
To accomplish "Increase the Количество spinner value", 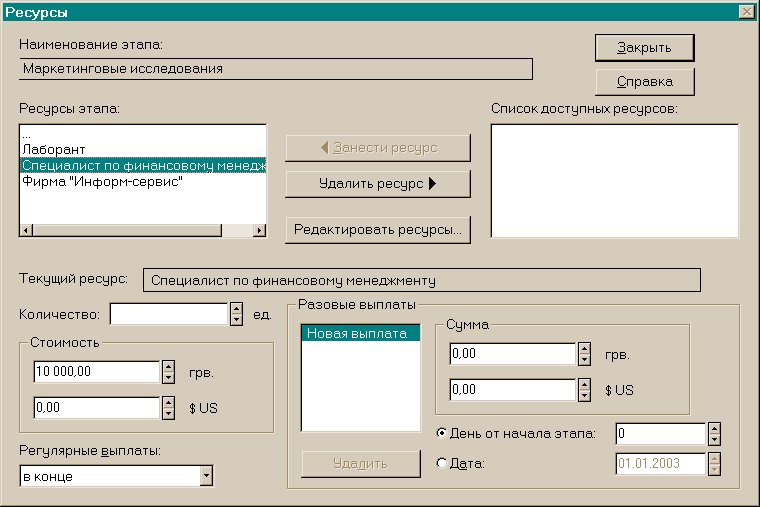I will [x=237, y=309].
